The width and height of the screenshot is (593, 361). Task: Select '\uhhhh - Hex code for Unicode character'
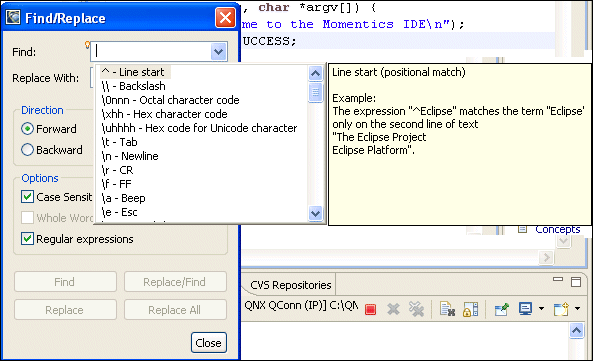(199, 128)
